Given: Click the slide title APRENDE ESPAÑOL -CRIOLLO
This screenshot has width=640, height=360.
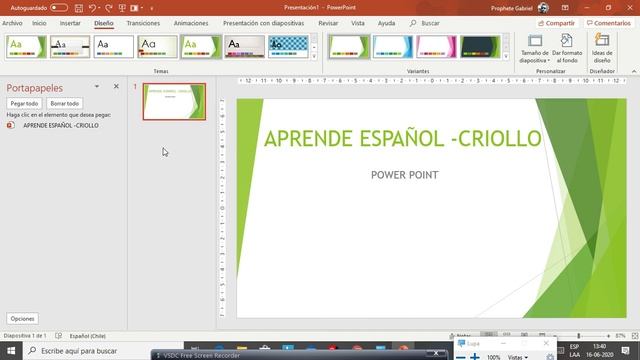Looking at the screenshot, I should pos(403,139).
